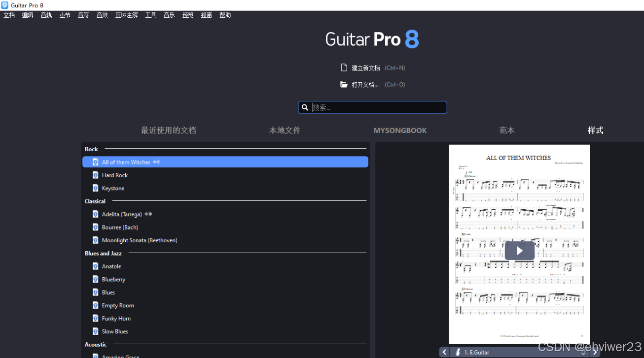644x358 pixels.
Task: Click the file icon beside Moonlight Sonata (Beethoven)
Action: [96, 240]
